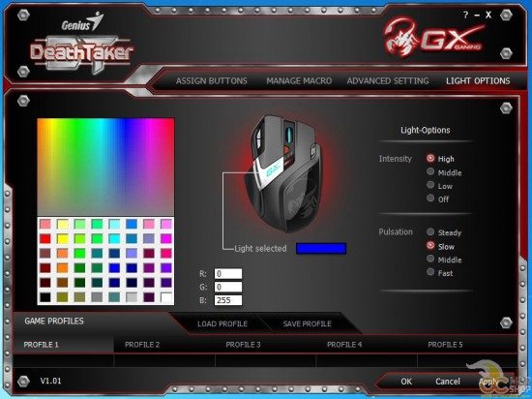Activate Profile 4

pyautogui.click(x=344, y=345)
